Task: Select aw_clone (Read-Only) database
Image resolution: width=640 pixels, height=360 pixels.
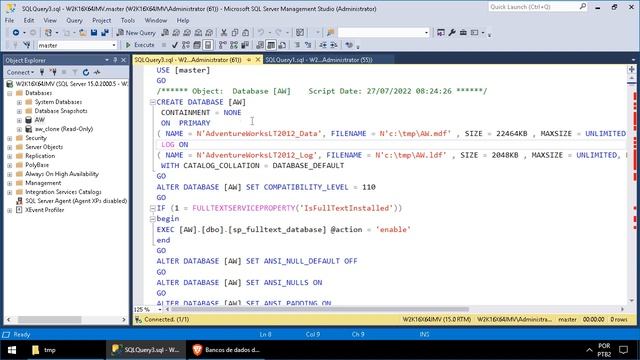Action: click(64, 129)
